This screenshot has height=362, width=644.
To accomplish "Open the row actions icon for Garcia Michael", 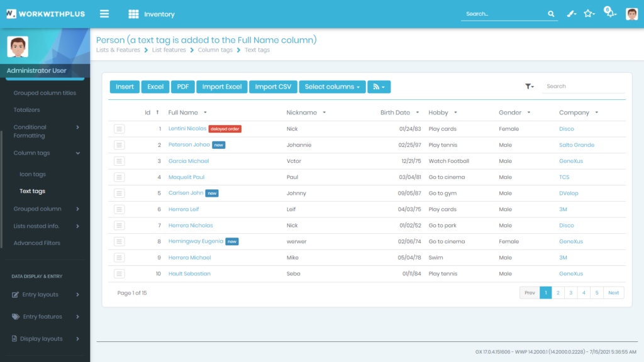I will tap(119, 161).
